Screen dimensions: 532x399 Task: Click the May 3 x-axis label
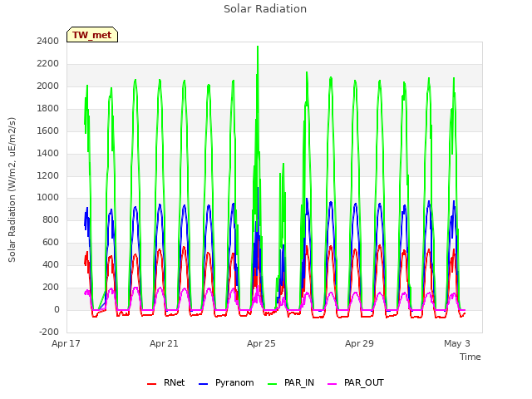457,343
